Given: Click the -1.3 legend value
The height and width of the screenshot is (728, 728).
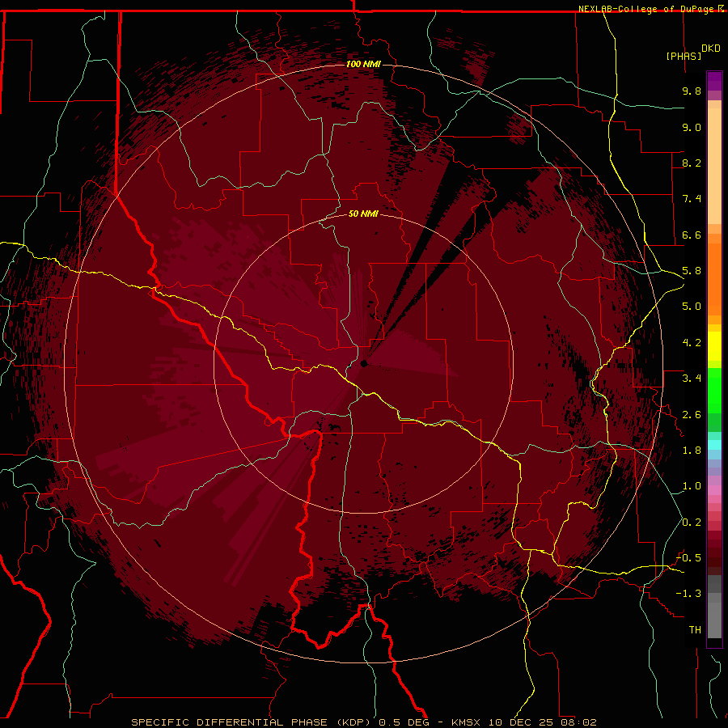Looking at the screenshot, I should point(688,594).
